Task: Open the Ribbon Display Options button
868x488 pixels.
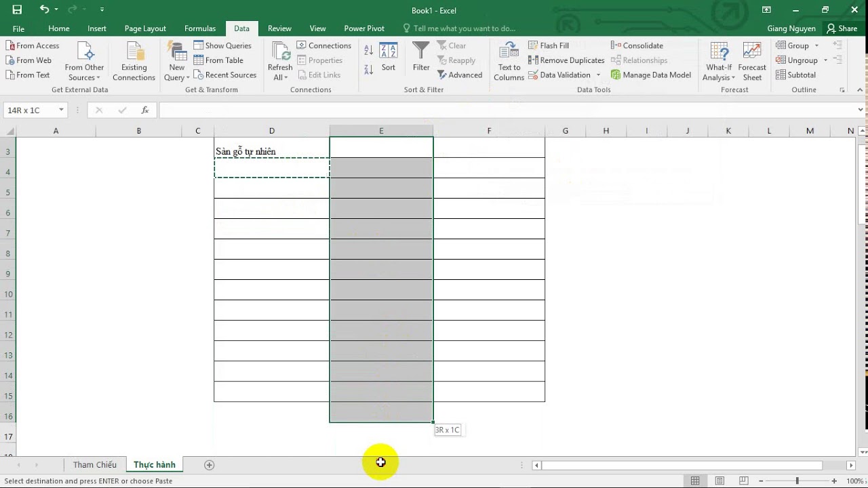Action: click(766, 9)
